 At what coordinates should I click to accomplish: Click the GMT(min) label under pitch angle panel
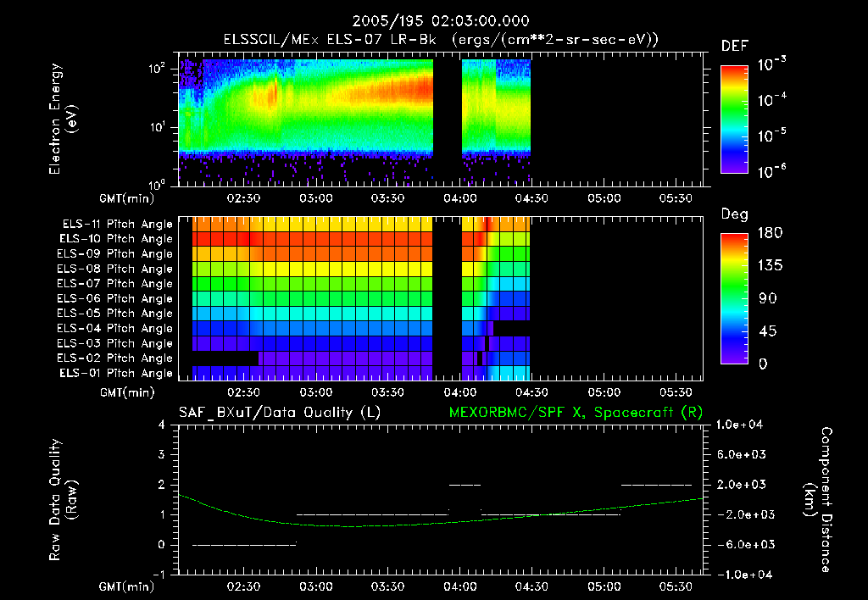[x=127, y=392]
